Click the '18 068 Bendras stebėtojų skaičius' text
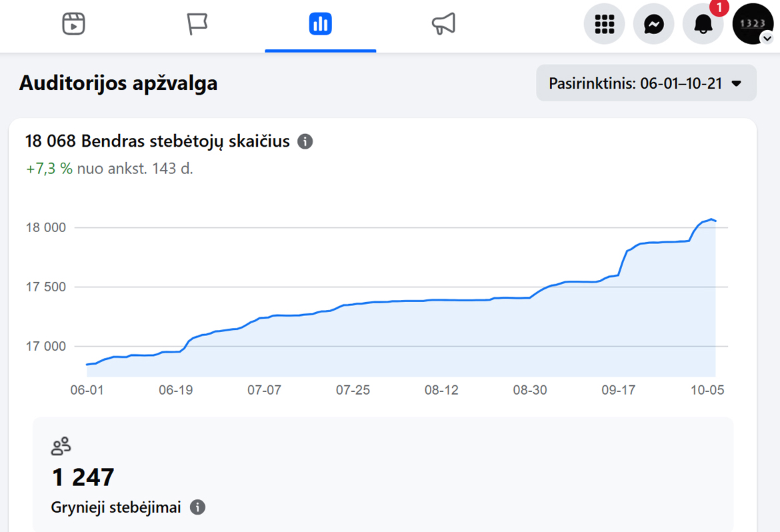The height and width of the screenshot is (532, 780). [158, 141]
